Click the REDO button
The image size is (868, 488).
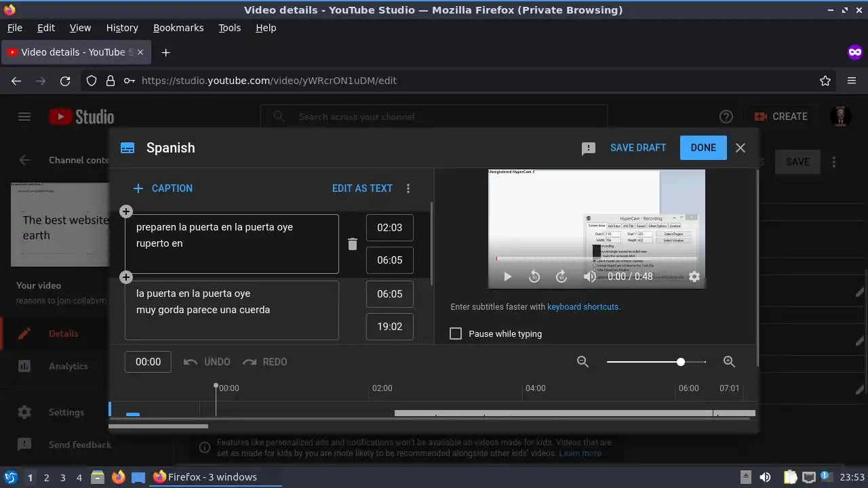tap(265, 362)
